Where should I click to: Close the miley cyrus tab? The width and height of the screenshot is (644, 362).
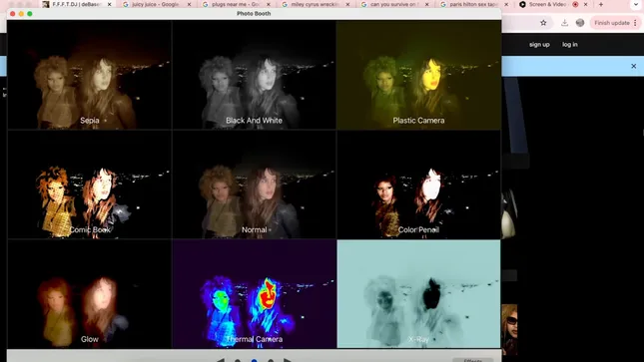click(347, 5)
